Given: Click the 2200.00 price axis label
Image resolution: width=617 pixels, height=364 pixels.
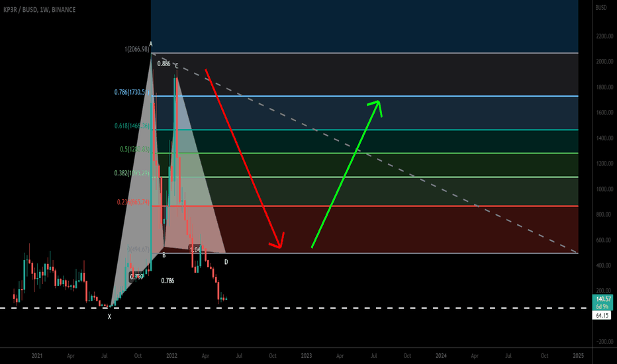Looking at the screenshot, I should [x=604, y=36].
